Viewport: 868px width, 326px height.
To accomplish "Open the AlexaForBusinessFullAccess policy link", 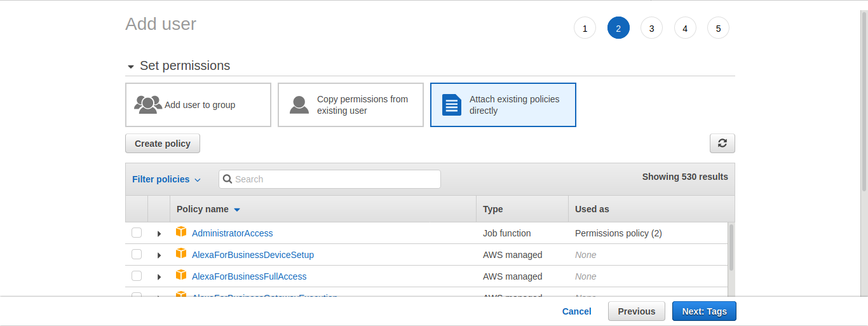I will (249, 276).
